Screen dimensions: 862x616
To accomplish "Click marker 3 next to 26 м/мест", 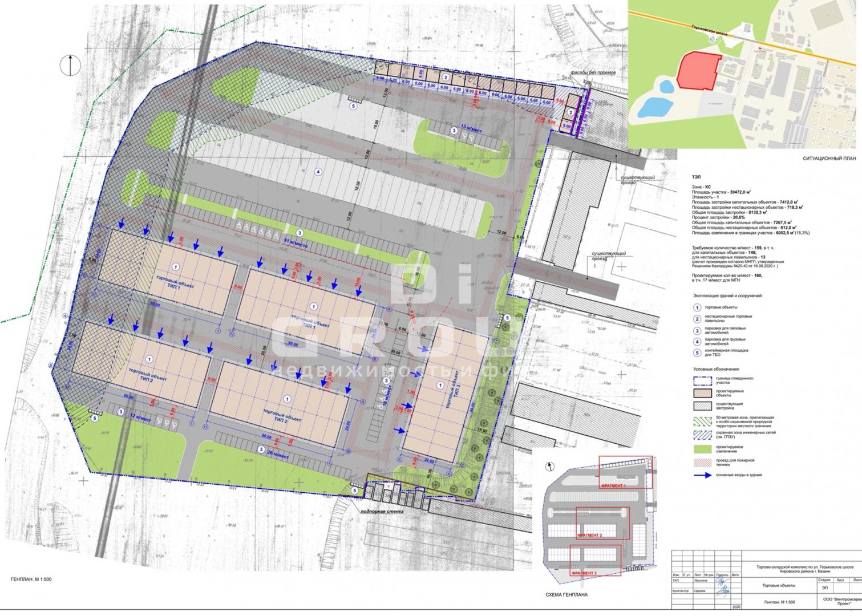I will coord(260,449).
